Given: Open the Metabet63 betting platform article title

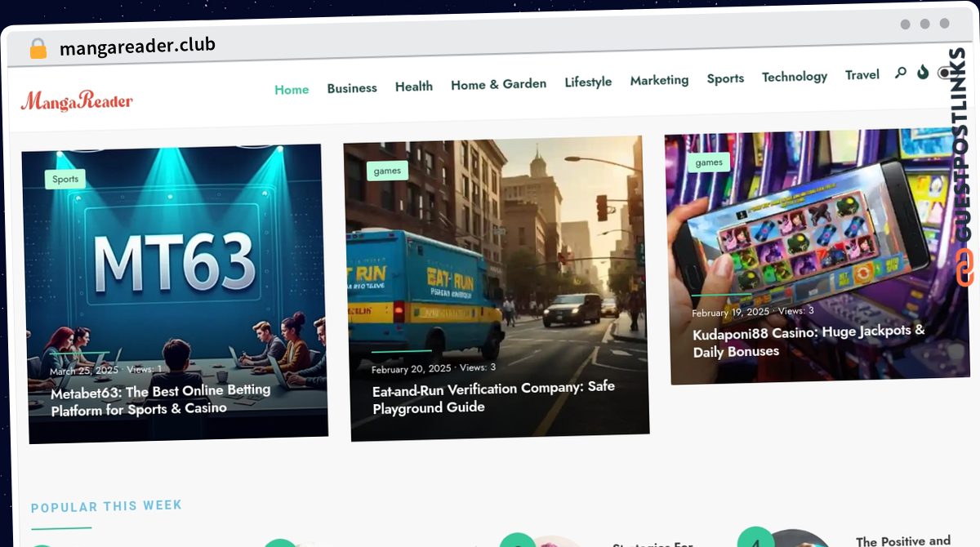Looking at the screenshot, I should pos(160,399).
